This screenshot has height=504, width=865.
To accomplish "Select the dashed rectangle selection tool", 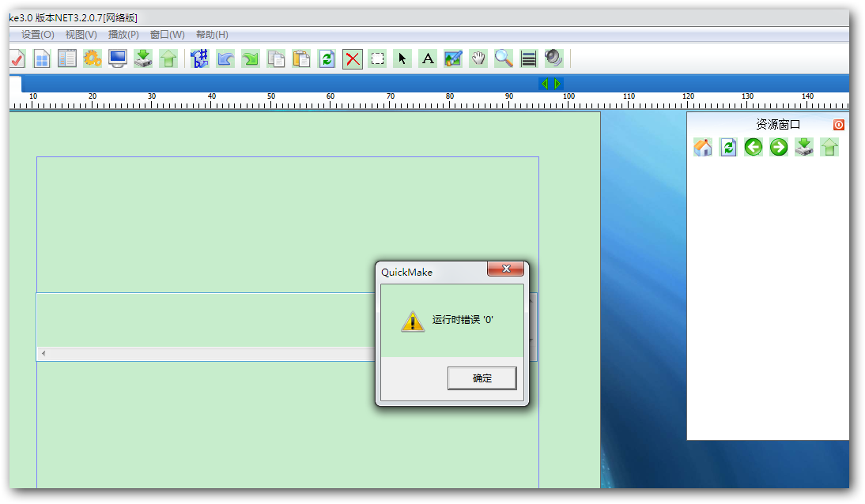I will (x=378, y=58).
